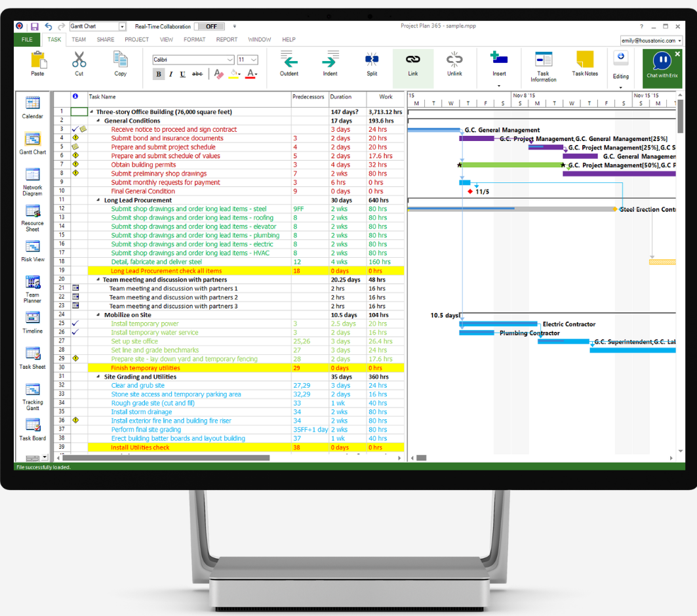
Task: Open the view selector dropdown showing Gantt Chart
Action: click(122, 26)
